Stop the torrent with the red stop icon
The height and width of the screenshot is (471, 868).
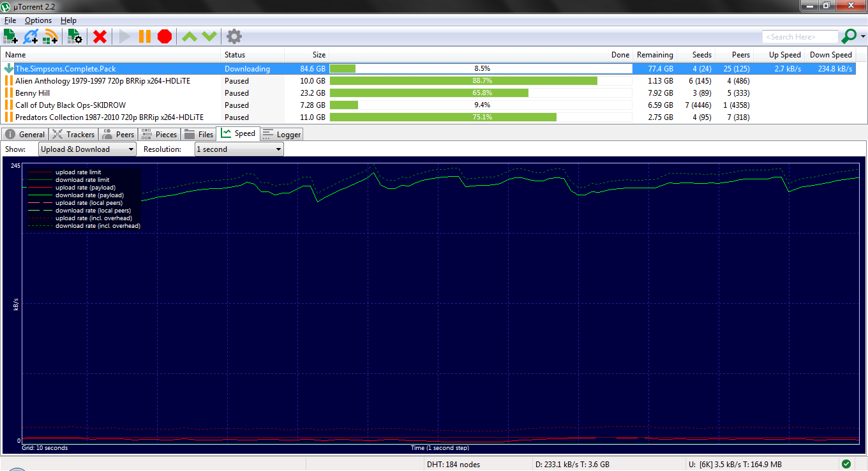(x=165, y=36)
